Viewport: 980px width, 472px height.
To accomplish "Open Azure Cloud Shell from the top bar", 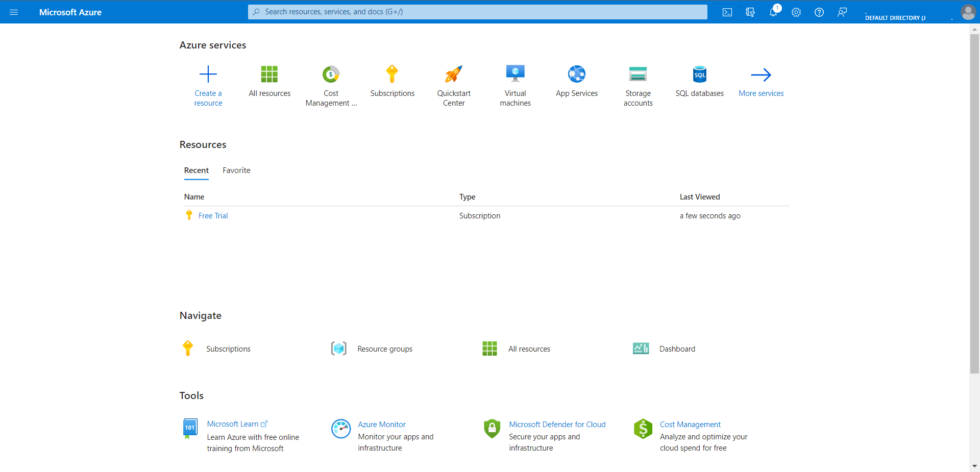I will [727, 12].
